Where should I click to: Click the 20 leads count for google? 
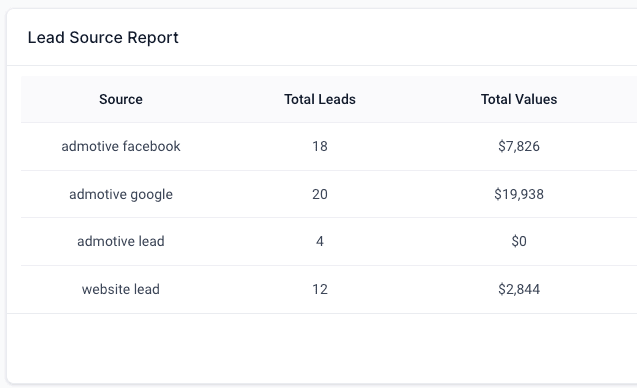[320, 194]
